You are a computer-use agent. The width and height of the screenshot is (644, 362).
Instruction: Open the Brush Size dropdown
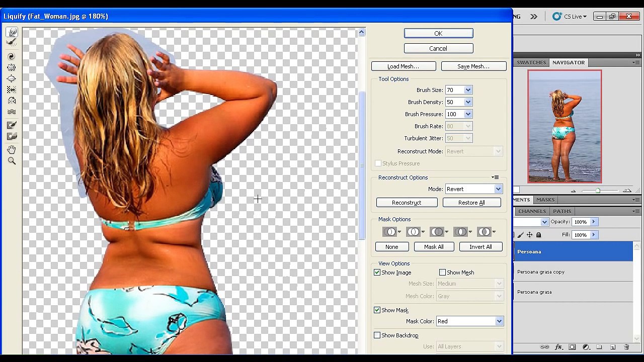coord(468,90)
